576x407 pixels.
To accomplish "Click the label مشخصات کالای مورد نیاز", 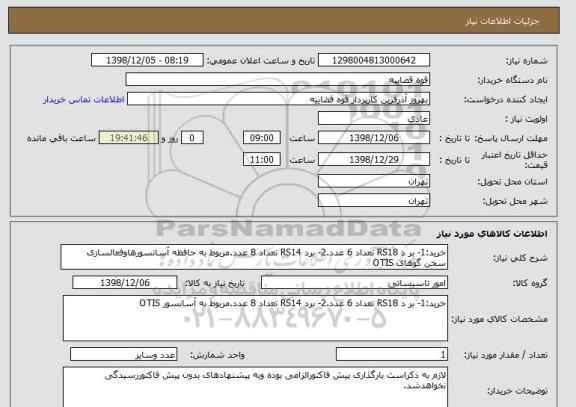I will pos(500,319).
